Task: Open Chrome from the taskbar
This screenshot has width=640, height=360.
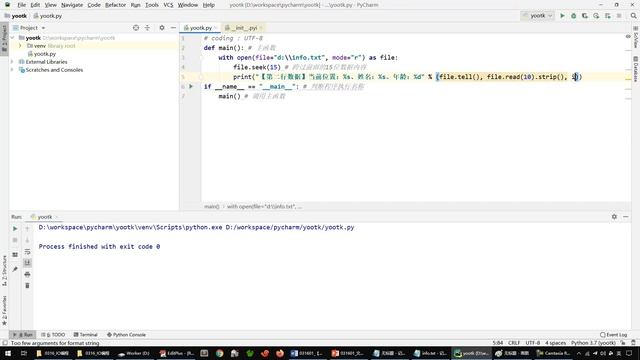Action: coord(220,353)
